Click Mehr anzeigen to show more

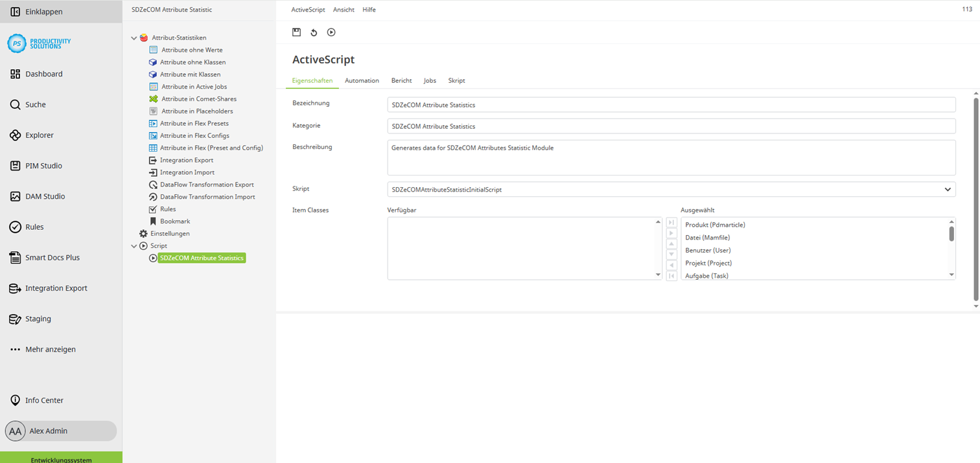point(50,350)
